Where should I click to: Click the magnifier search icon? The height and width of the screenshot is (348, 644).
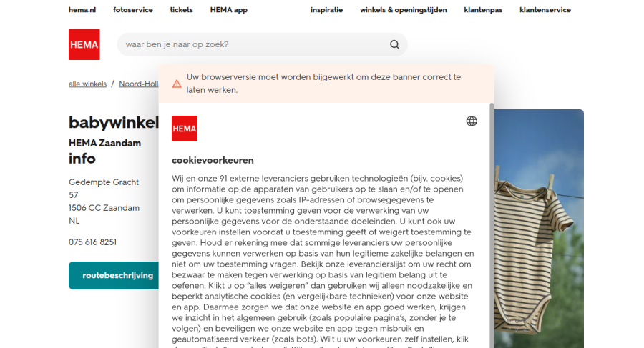(394, 44)
